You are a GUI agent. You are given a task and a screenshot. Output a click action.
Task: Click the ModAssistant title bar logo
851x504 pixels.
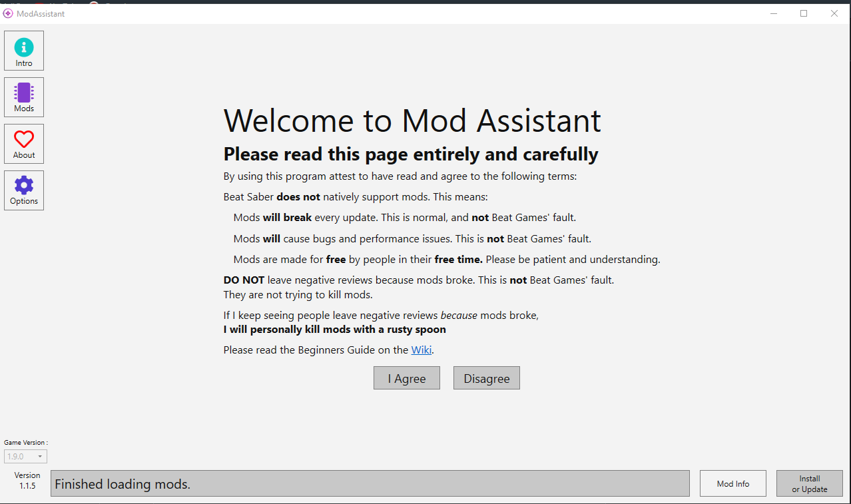point(8,13)
